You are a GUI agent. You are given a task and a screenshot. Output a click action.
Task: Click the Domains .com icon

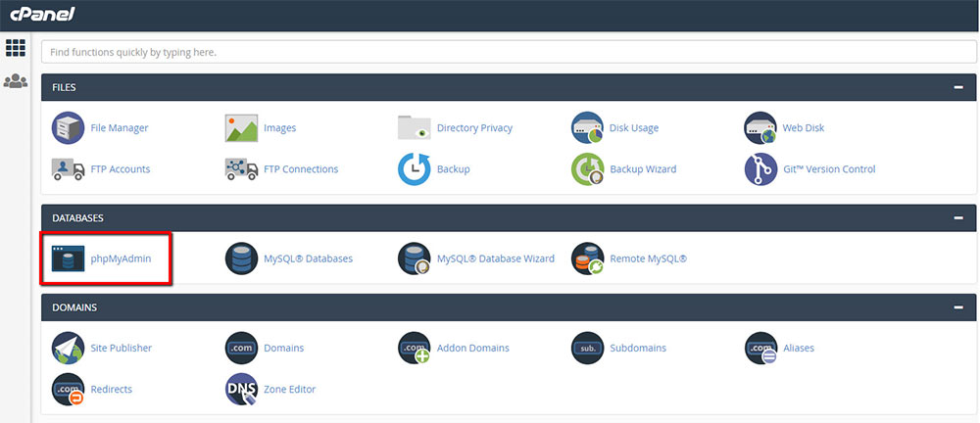(x=241, y=348)
